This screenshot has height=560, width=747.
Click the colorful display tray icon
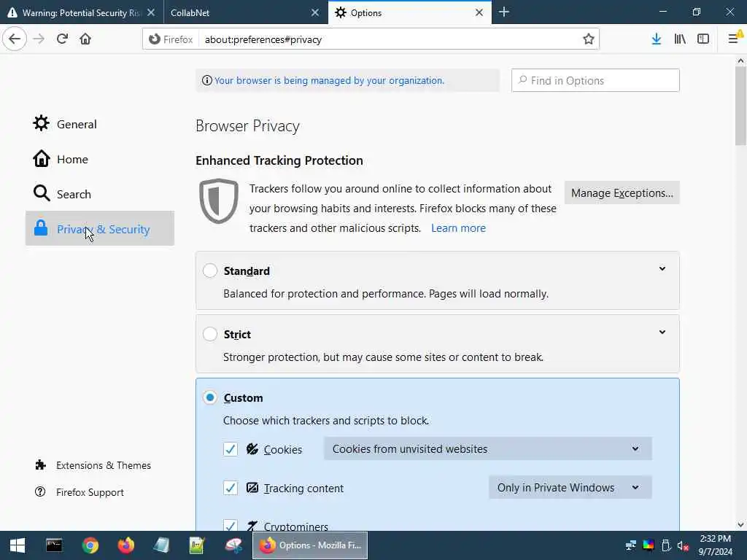(x=649, y=545)
